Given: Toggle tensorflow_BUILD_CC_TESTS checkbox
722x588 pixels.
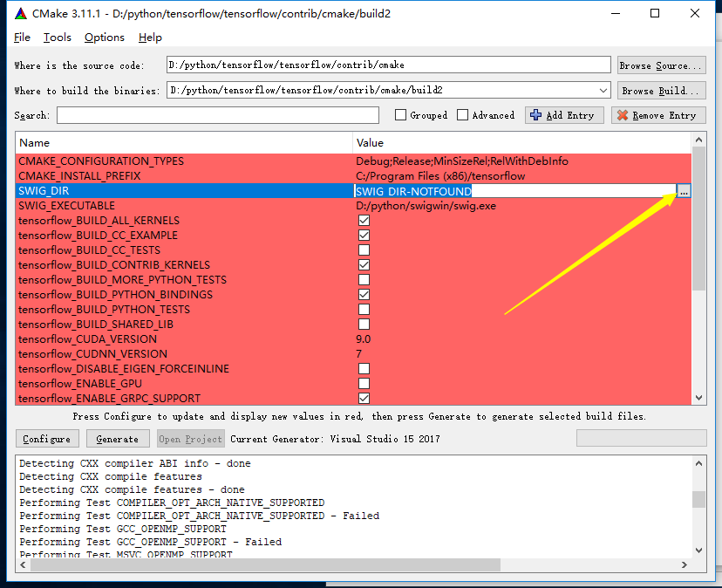Looking at the screenshot, I should coord(364,250).
